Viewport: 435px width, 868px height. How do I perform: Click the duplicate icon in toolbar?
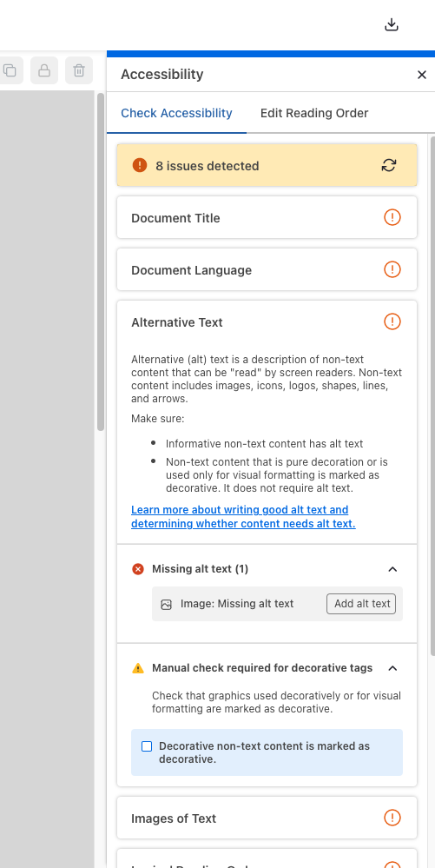(10, 70)
